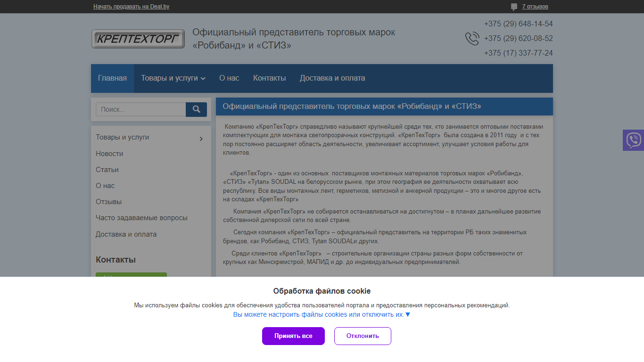Open Статьи in sidebar
644x362 pixels.
coord(107,170)
